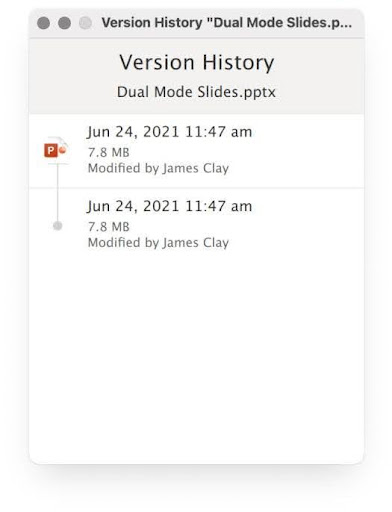Minimize the Version History window

click(x=64, y=23)
